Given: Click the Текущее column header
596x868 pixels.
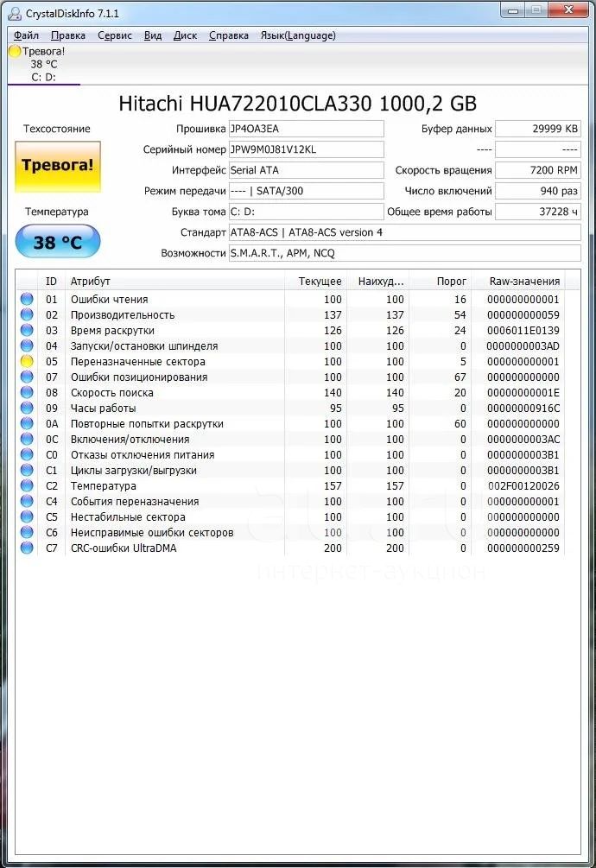Looking at the screenshot, I should pos(315,282).
